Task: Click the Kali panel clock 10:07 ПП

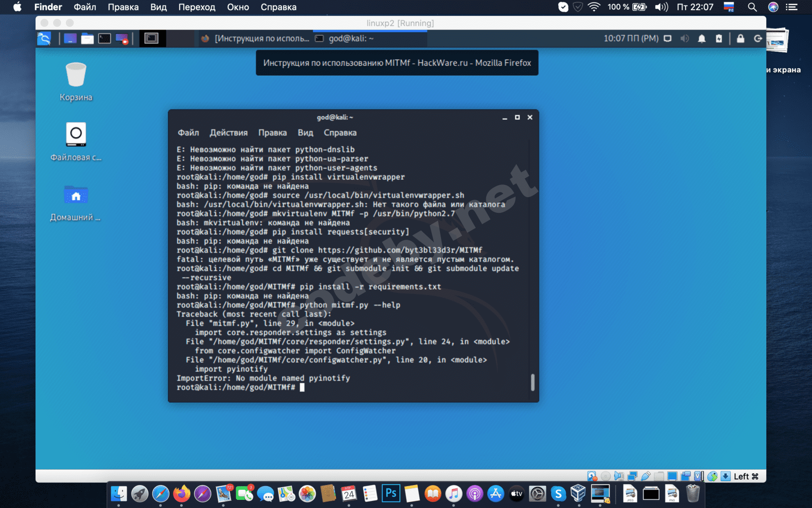Action: pos(631,39)
